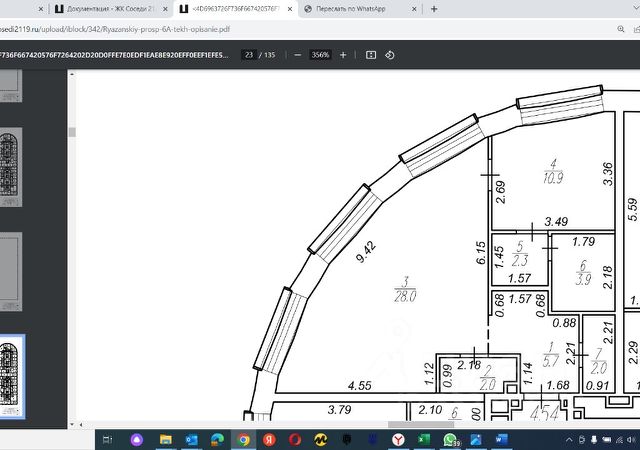Image resolution: width=640 pixels, height=450 pixels.
Task: Open WhatsApp from the taskbar
Action: (450, 440)
